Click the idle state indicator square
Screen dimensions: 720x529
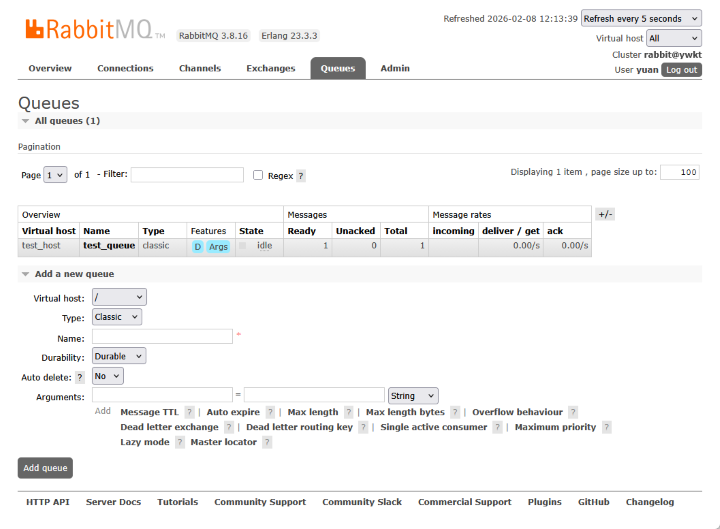[x=242, y=246]
